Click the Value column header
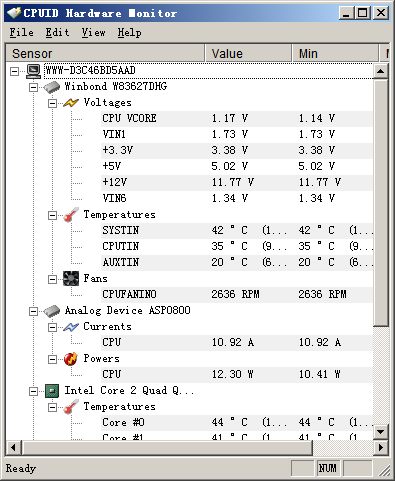The width and height of the screenshot is (395, 481). pos(248,53)
